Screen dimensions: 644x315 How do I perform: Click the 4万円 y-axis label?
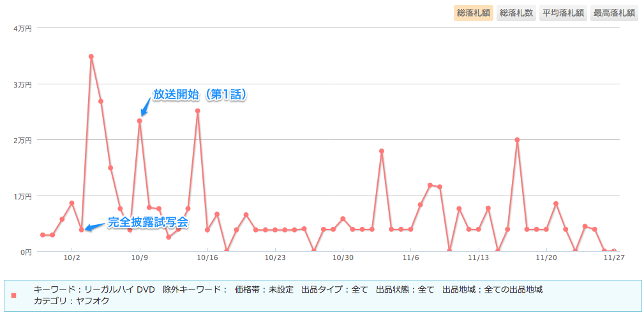[x=23, y=28]
